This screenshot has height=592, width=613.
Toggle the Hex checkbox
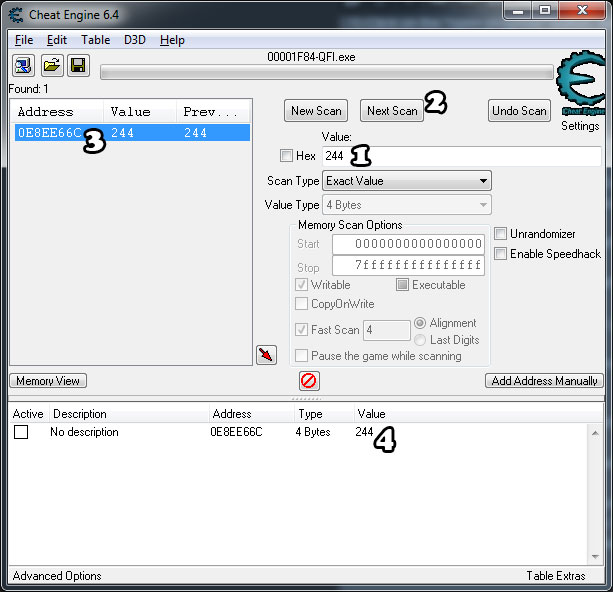(286, 156)
